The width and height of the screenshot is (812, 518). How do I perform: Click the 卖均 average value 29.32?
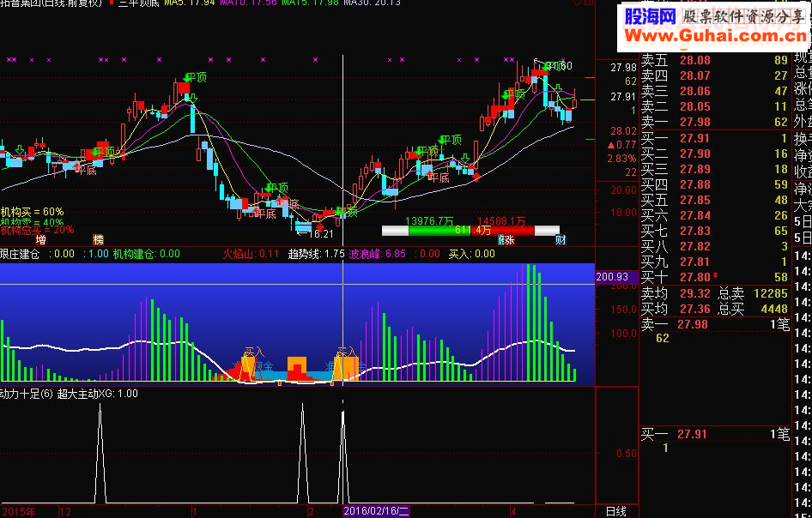[x=695, y=293]
